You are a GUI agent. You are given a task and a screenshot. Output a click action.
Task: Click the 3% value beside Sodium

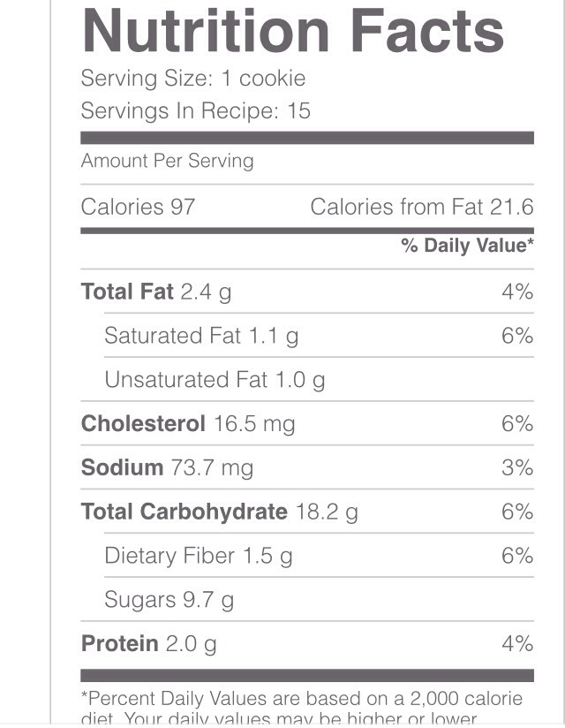click(517, 467)
